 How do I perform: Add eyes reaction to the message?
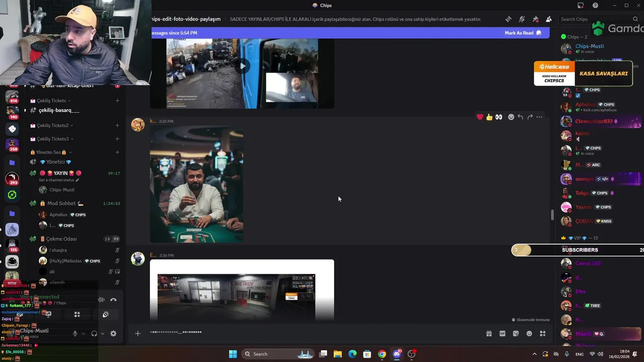point(499,117)
